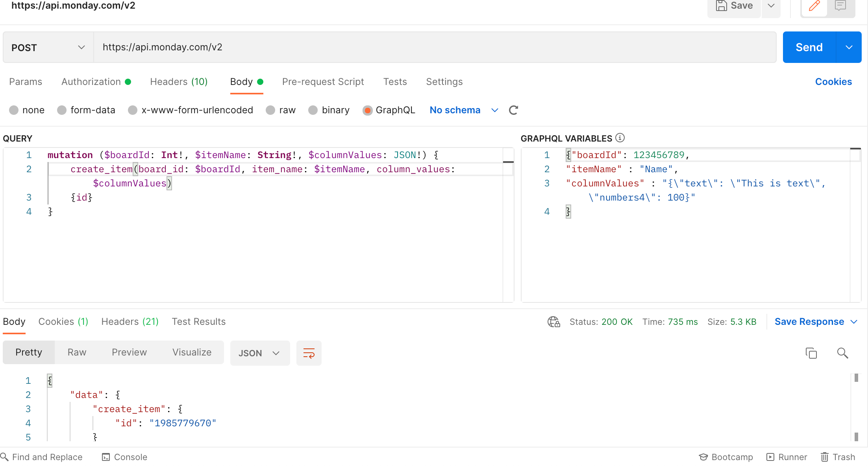Viewport: 868px width, 466px height.
Task: Open the JSON format dropdown
Action: (x=260, y=353)
